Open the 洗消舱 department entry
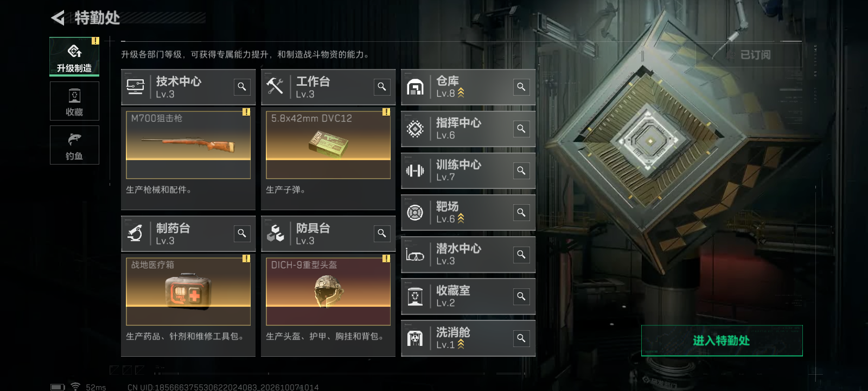The height and width of the screenshot is (391, 868). [468, 338]
